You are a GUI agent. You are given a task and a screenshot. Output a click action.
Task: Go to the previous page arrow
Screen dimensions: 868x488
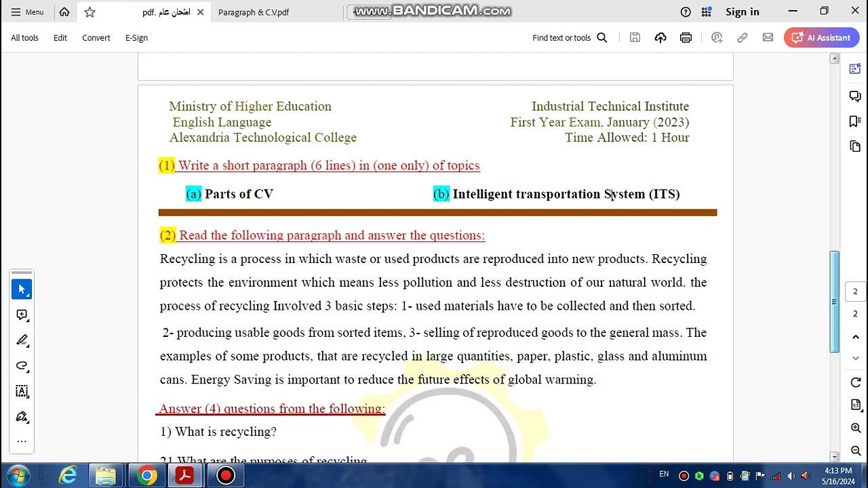tap(856, 338)
